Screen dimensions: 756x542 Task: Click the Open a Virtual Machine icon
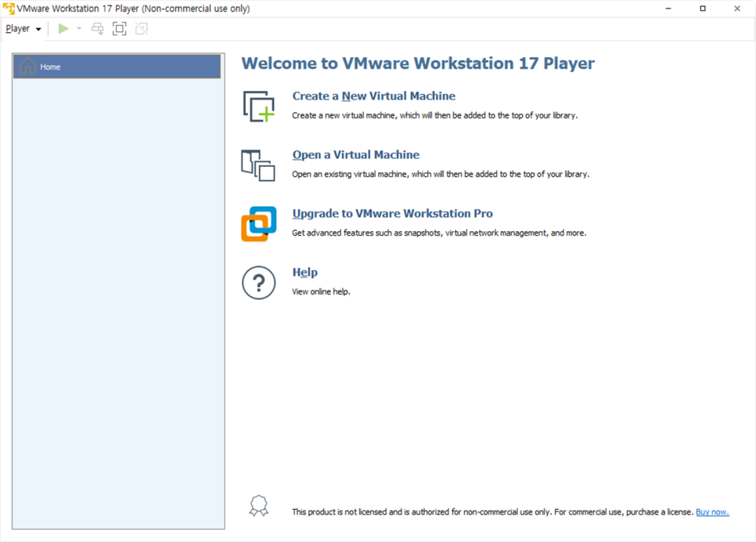coord(258,165)
